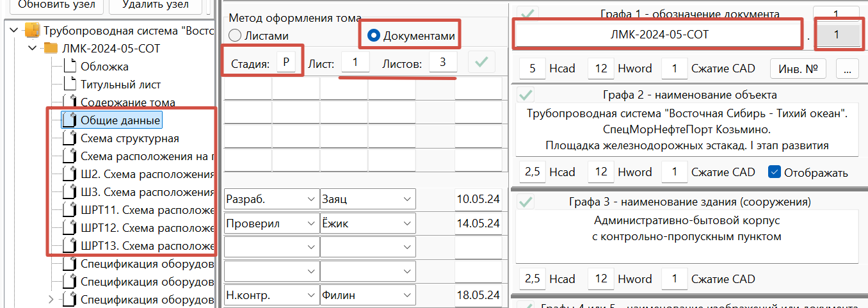Click the Hword value 12 for Графа 3
This screenshot has height=308, width=868.
[x=600, y=279]
